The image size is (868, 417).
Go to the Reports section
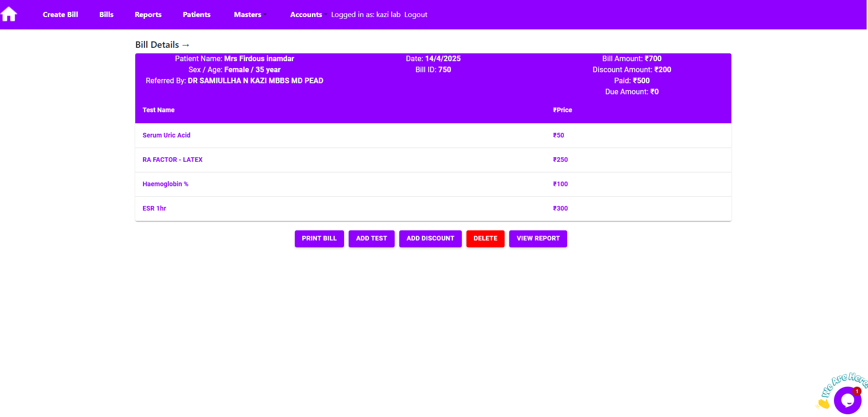[148, 14]
